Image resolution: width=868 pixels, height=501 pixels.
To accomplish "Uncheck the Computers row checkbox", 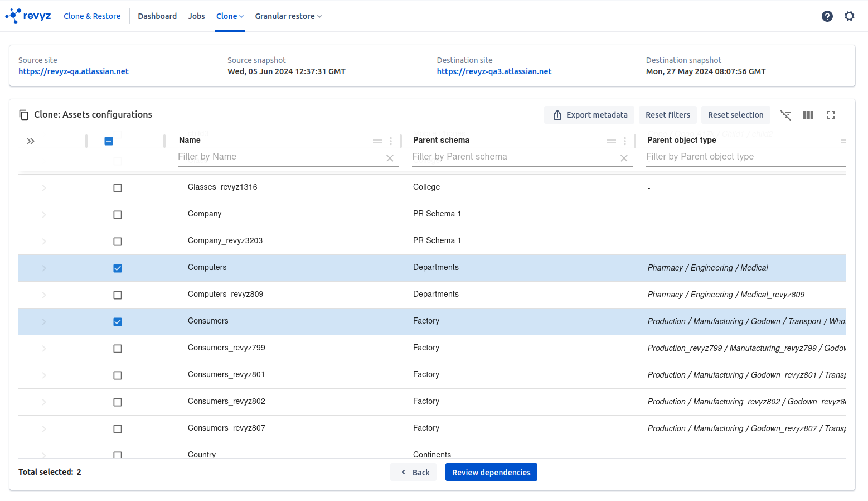I will pos(118,268).
